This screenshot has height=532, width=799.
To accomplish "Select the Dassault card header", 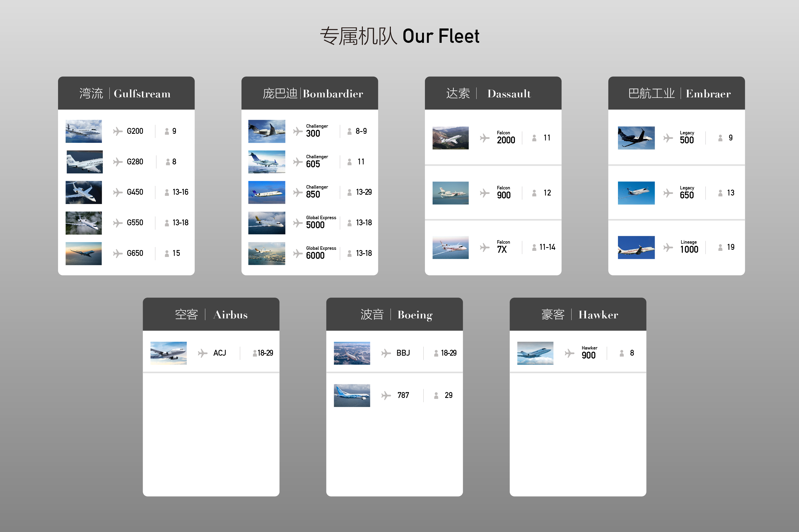I will click(x=493, y=93).
